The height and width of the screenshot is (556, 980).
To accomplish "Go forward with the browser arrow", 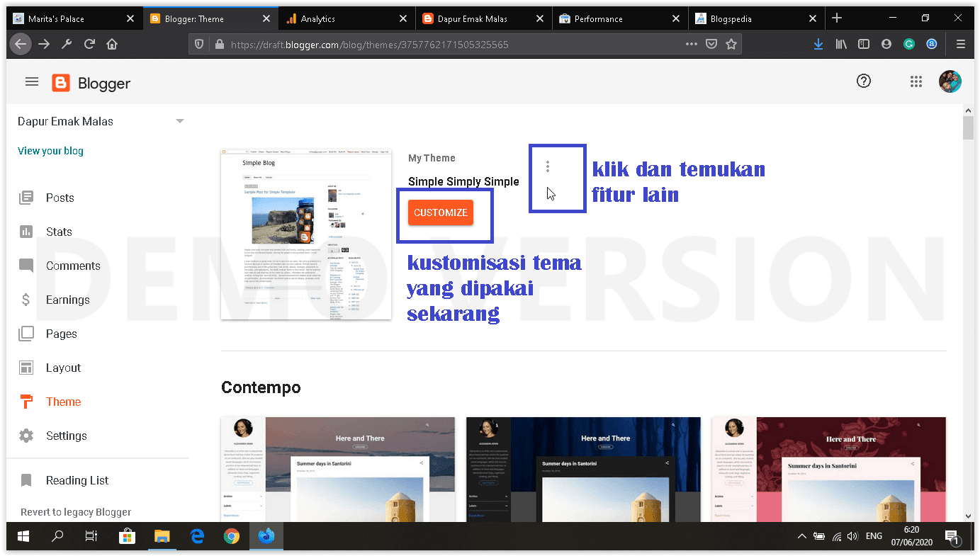I will click(44, 44).
